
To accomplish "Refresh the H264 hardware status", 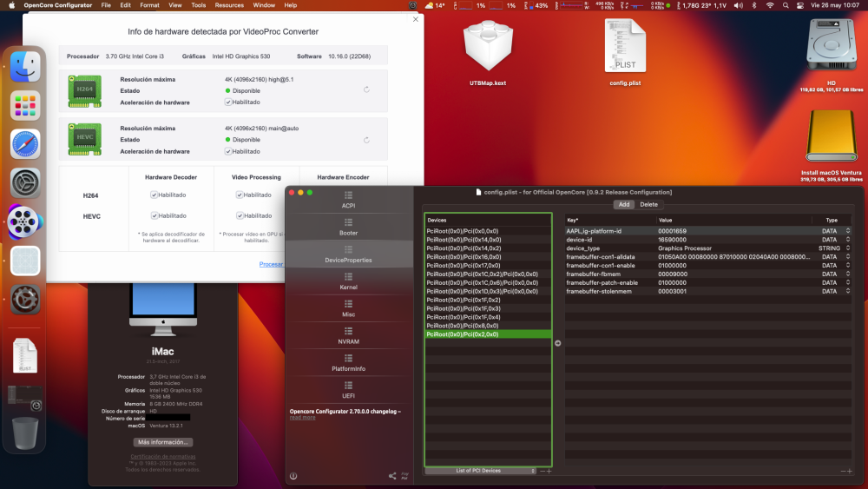I will click(366, 89).
